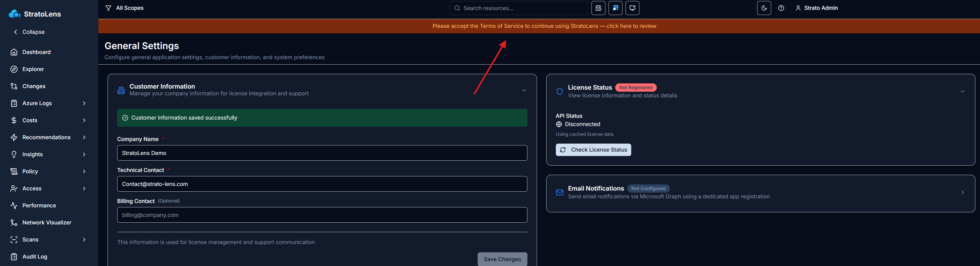Open the All Scopes filter
980x266 pixels.
124,8
